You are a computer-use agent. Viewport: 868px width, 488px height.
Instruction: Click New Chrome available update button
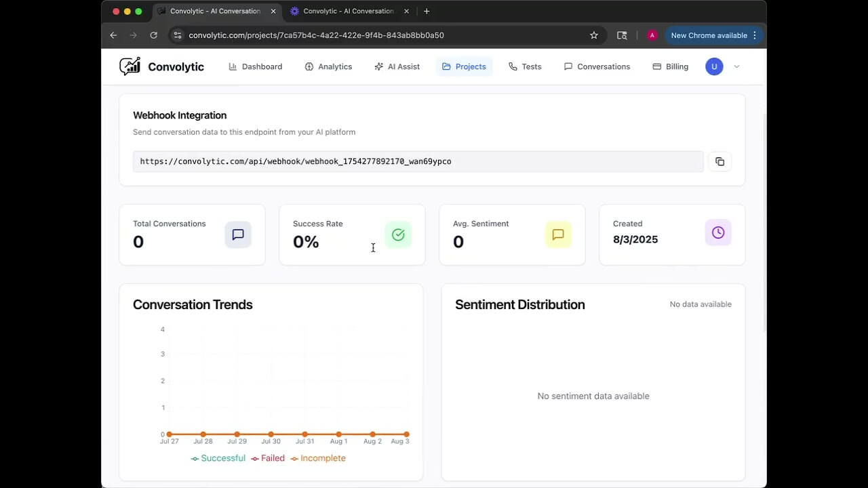coord(708,35)
